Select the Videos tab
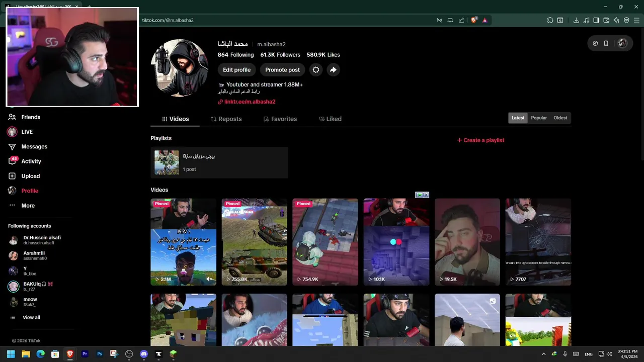 click(175, 119)
